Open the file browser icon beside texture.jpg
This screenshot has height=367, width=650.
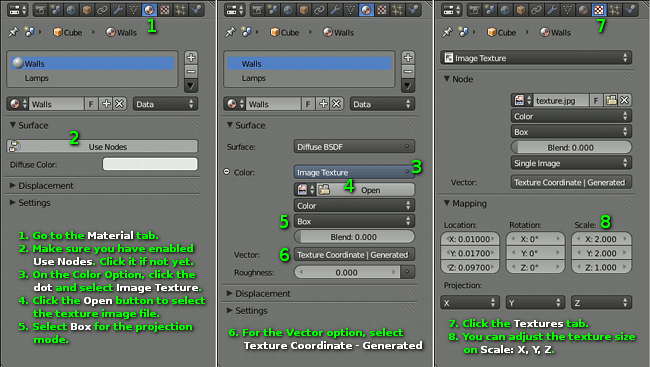(611, 100)
